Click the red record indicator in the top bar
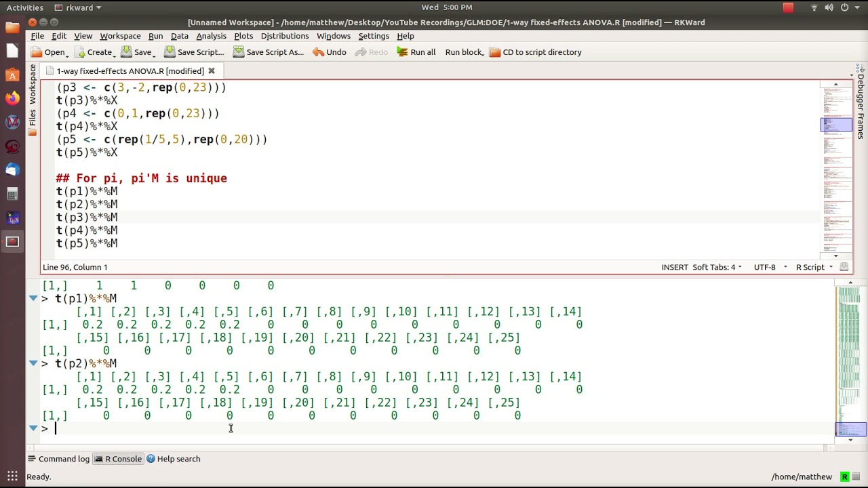868x488 pixels. (x=788, y=7)
